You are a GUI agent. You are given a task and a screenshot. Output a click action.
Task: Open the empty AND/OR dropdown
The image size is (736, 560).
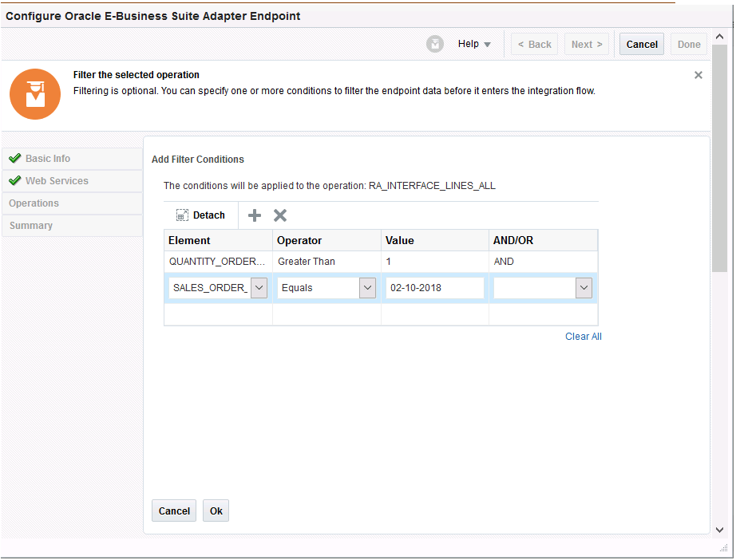[x=583, y=288]
